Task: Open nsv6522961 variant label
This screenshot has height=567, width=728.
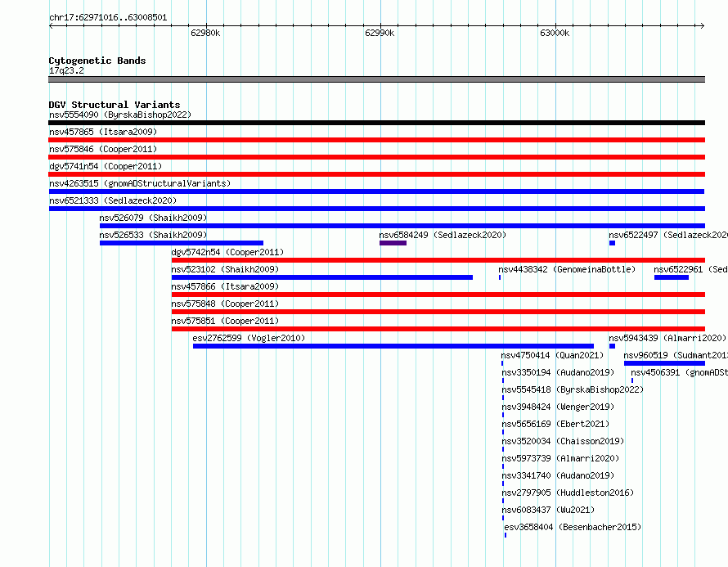Action: tap(690, 269)
